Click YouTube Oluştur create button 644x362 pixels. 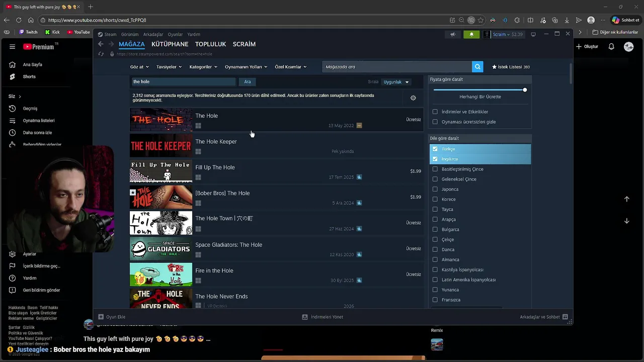tap(587, 47)
